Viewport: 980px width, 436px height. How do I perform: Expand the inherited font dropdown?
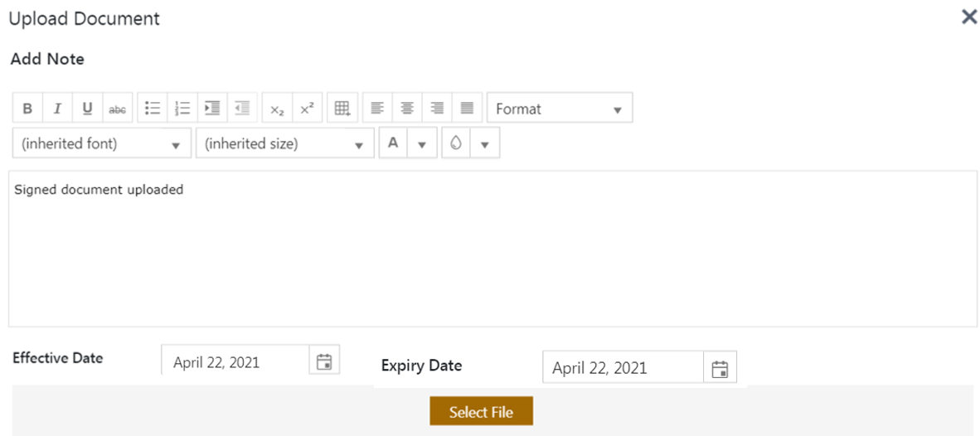tap(102, 143)
